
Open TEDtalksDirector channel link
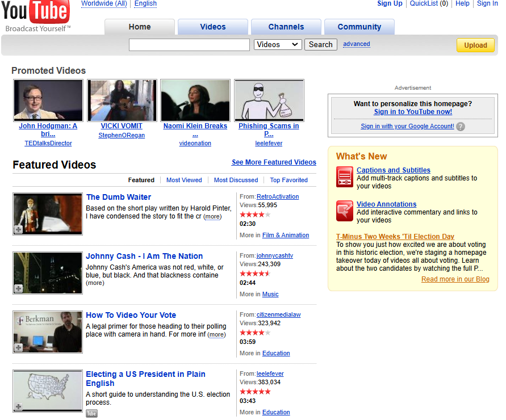point(48,143)
